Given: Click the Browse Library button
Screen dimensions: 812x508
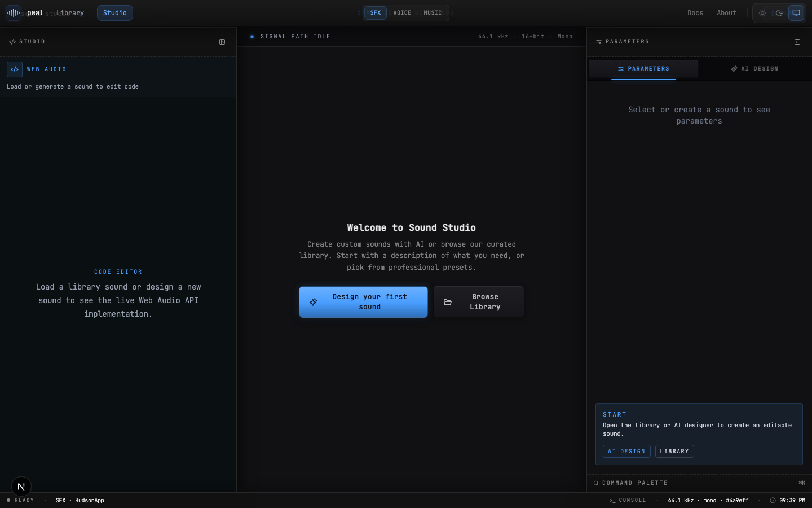Looking at the screenshot, I should (x=479, y=302).
